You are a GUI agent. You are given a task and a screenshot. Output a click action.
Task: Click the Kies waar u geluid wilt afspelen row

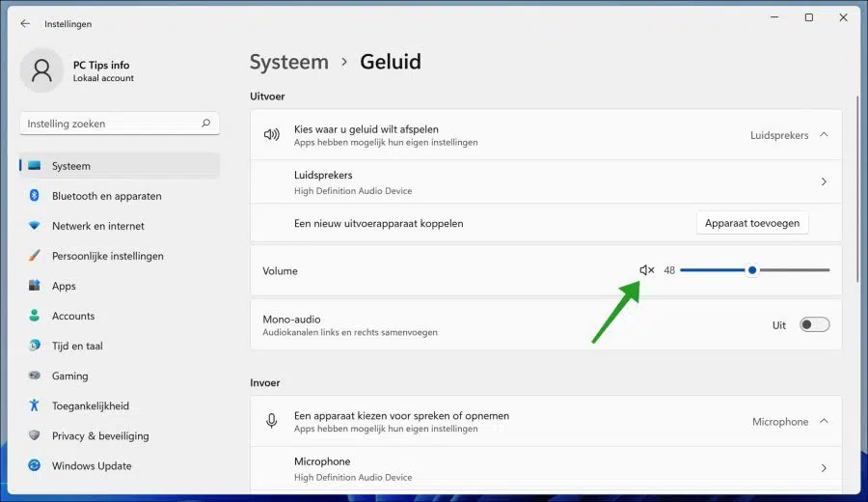tap(546, 134)
